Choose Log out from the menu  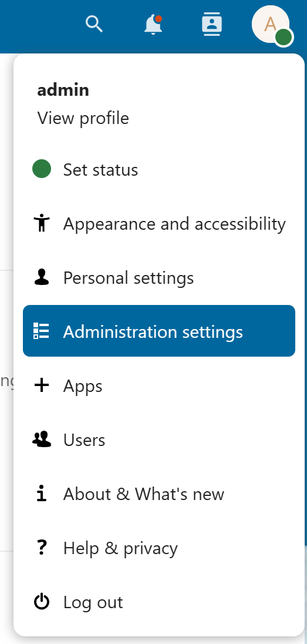[159, 602]
